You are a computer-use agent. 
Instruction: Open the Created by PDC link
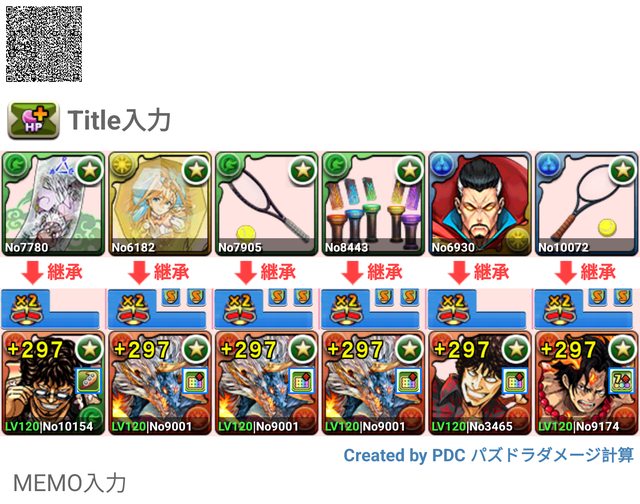point(489,455)
